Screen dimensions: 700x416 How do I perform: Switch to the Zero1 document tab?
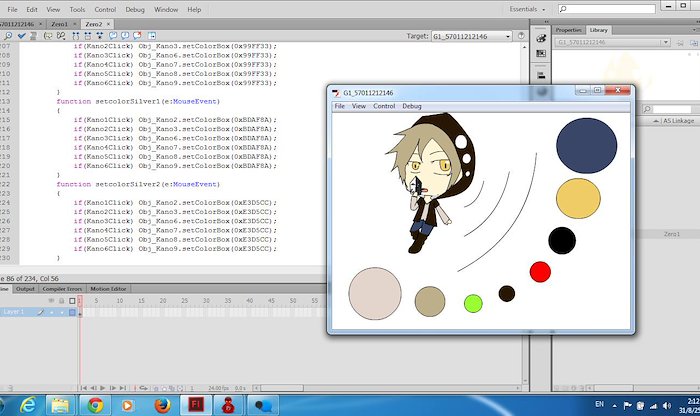(59, 24)
